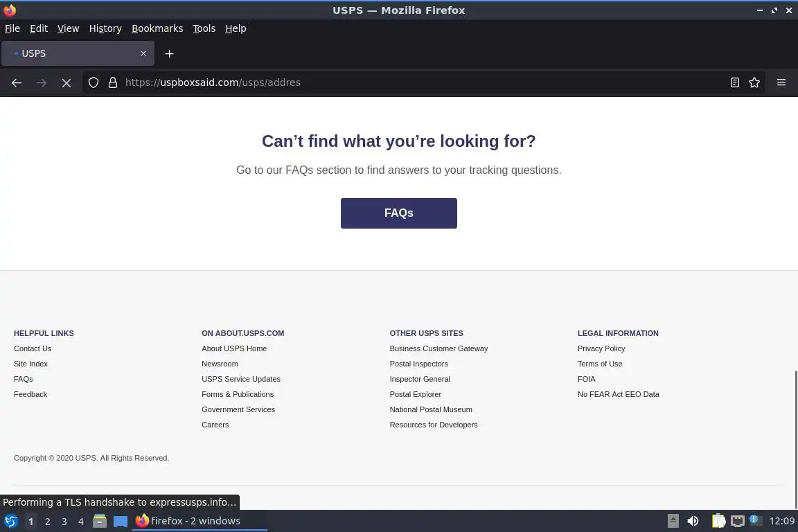The width and height of the screenshot is (798, 532).
Task: Open the update notification tray icon
Action: [x=755, y=520]
